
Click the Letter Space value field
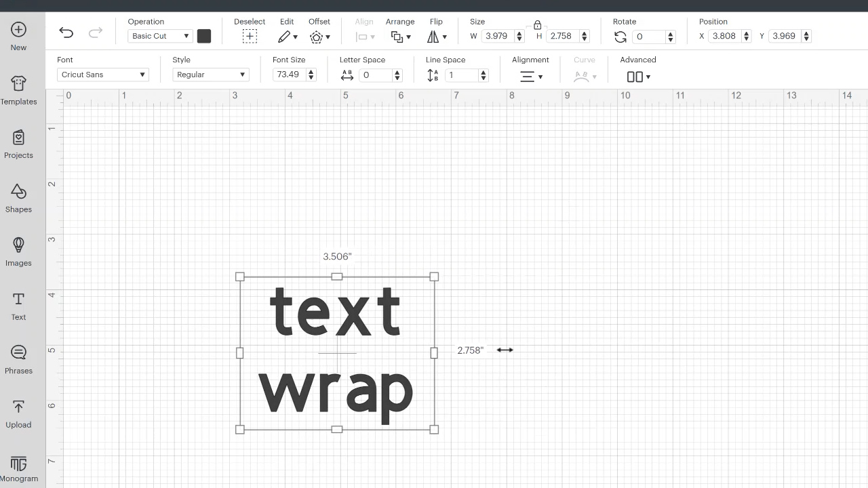point(375,75)
